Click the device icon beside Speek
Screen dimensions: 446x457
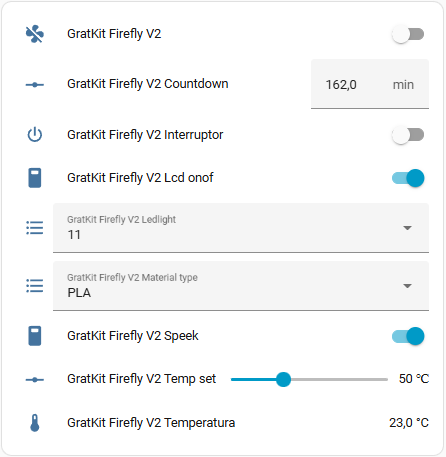pyautogui.click(x=35, y=336)
